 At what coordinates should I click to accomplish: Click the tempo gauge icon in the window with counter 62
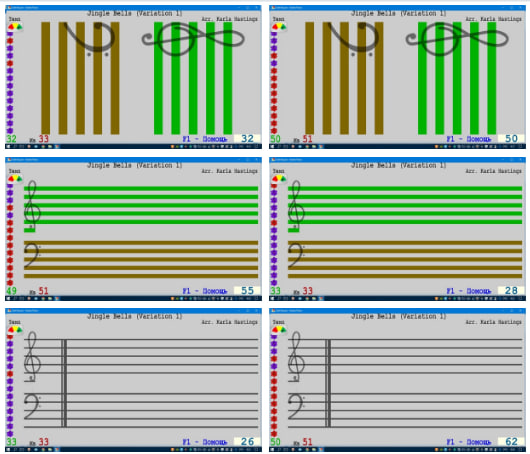279,330
